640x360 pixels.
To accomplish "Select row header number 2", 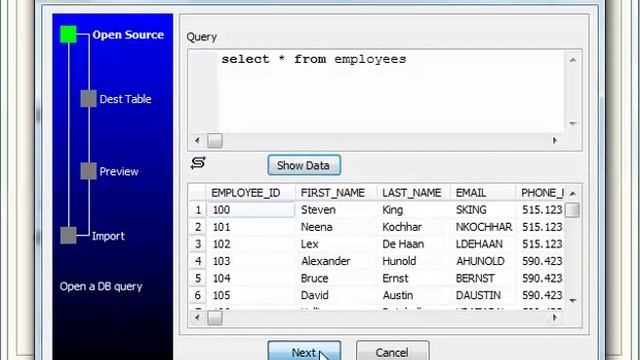I will click(198, 227).
